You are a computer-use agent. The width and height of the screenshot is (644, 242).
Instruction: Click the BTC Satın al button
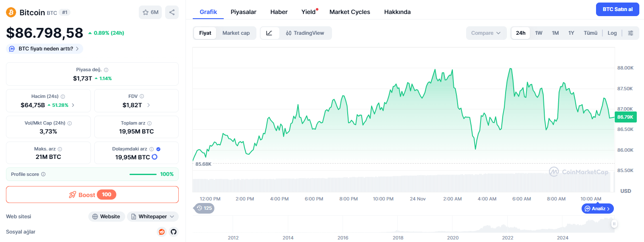click(618, 9)
